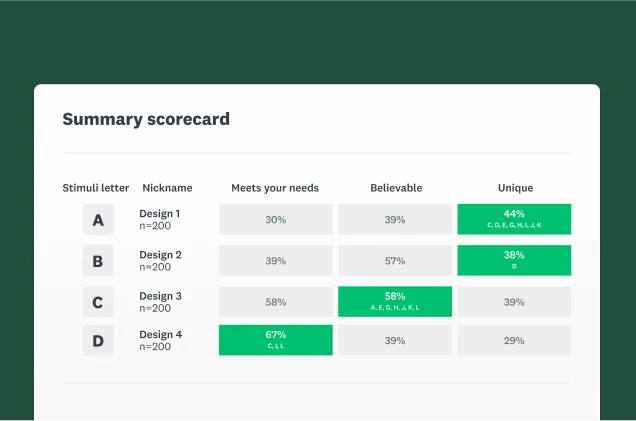Click n=200 under Design 1
This screenshot has width=636, height=421.
(155, 226)
